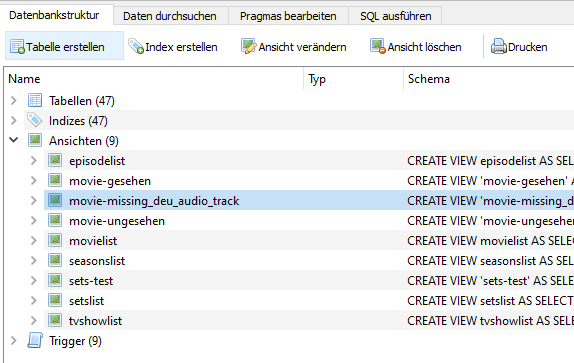This screenshot has height=363, width=574.
Task: Click the CREATE VIEW 'movie-ungesehen schema text
Action: [491, 221]
